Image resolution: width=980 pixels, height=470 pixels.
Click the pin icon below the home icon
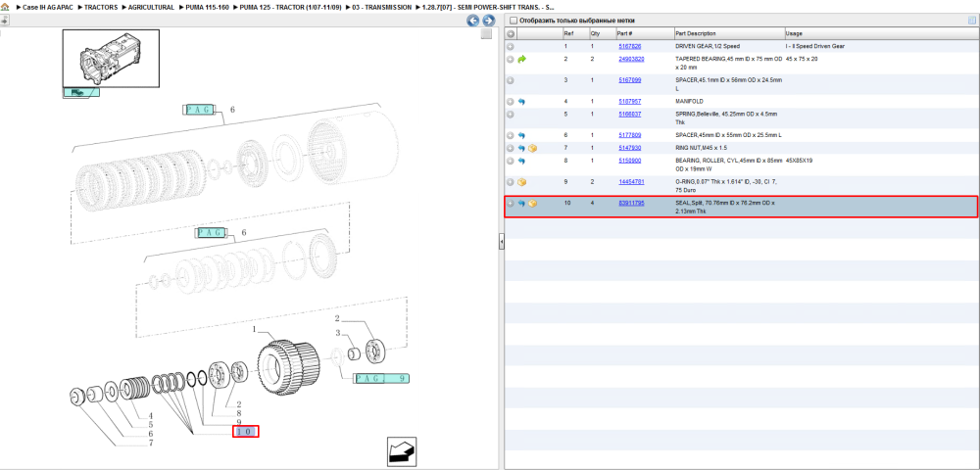[4, 20]
